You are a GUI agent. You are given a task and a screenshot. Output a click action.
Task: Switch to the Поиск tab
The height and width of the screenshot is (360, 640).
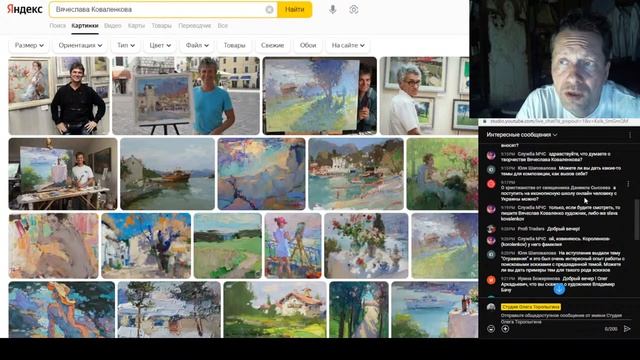coord(58,25)
